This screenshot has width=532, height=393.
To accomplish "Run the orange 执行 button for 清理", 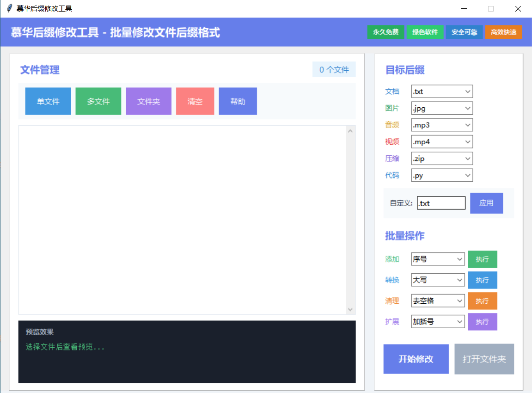I will [482, 301].
